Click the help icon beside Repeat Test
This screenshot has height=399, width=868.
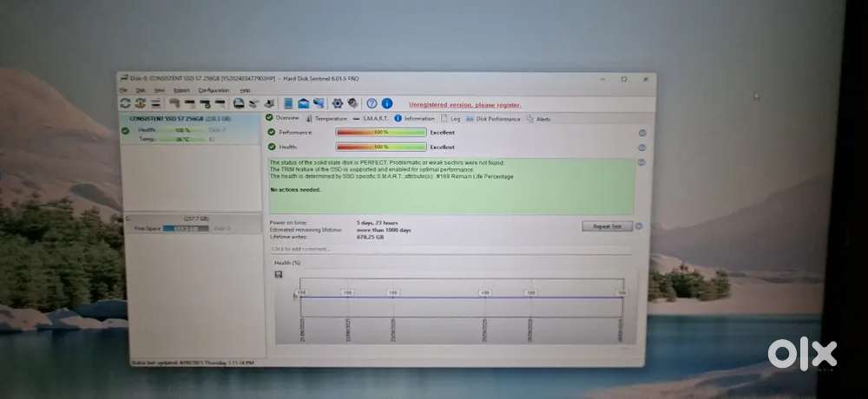pos(639,226)
